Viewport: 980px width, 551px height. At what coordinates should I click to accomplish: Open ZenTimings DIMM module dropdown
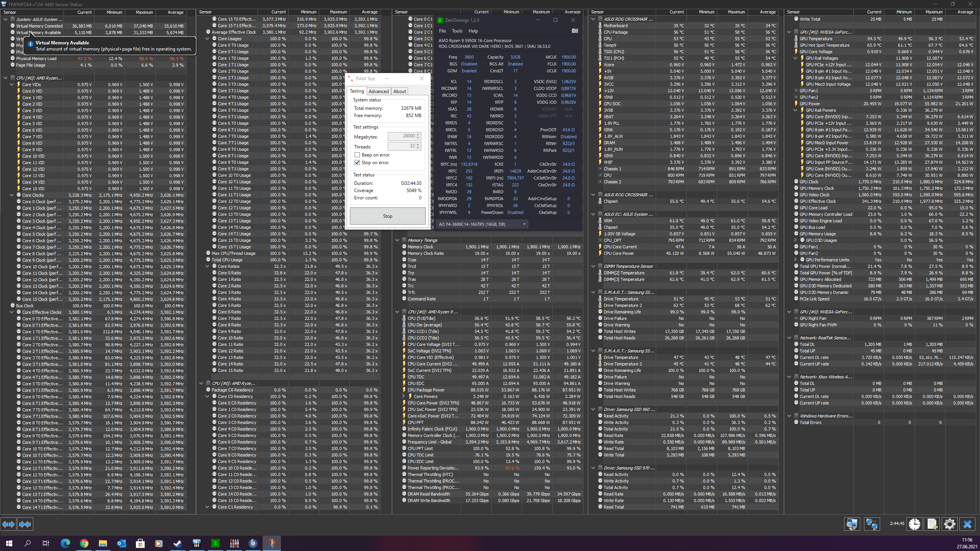(x=482, y=224)
